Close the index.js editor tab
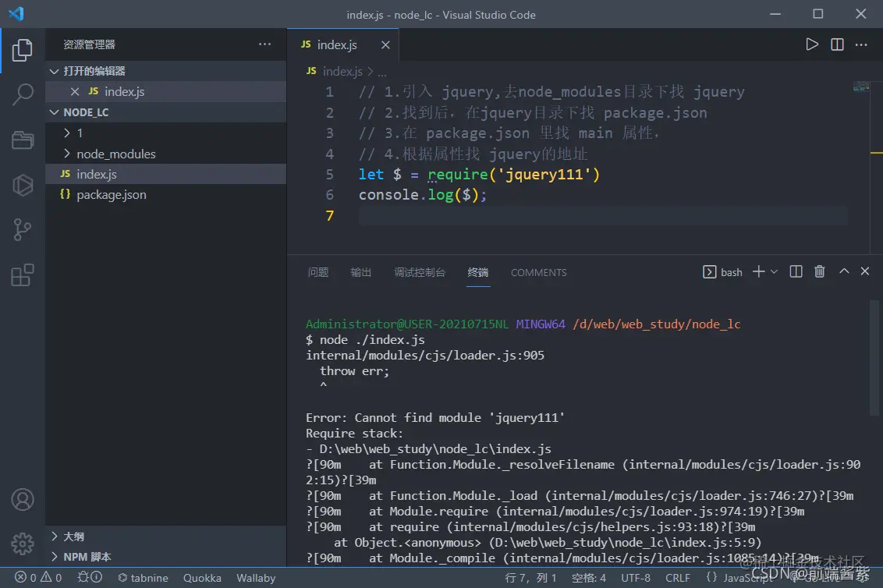The image size is (883, 588). click(x=385, y=44)
